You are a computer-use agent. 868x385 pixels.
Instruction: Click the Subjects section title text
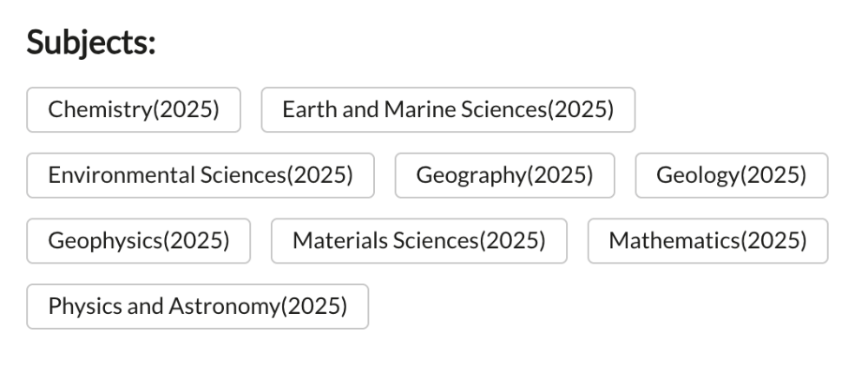91,42
